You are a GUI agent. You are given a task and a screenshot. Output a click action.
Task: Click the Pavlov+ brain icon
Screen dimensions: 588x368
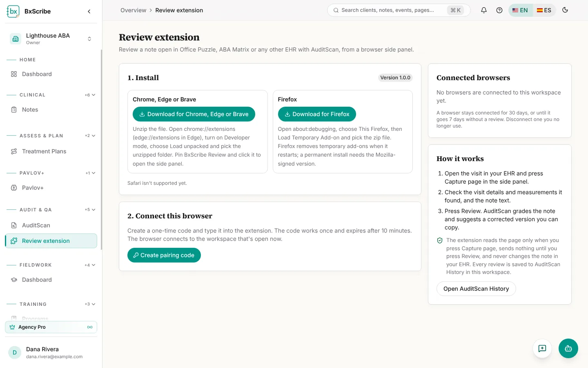tap(14, 188)
